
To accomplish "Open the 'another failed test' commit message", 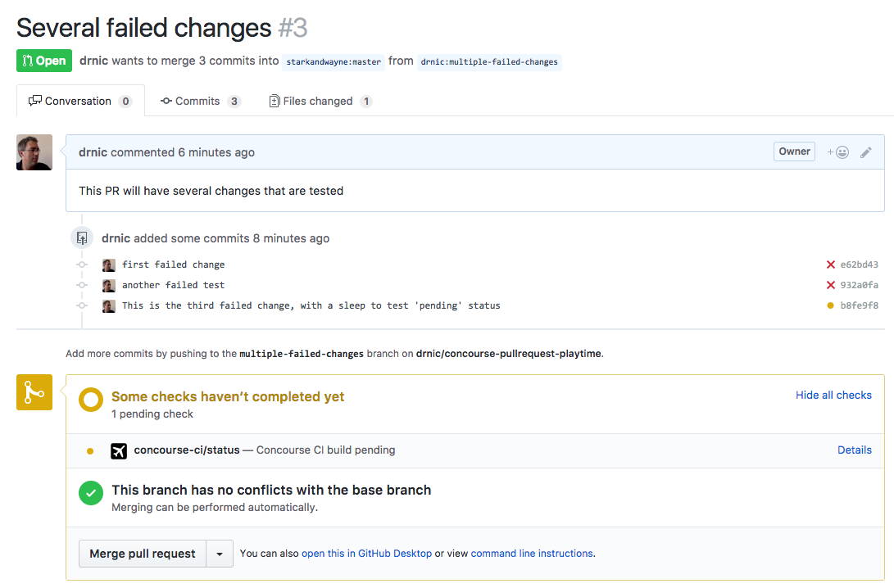I will tap(173, 285).
